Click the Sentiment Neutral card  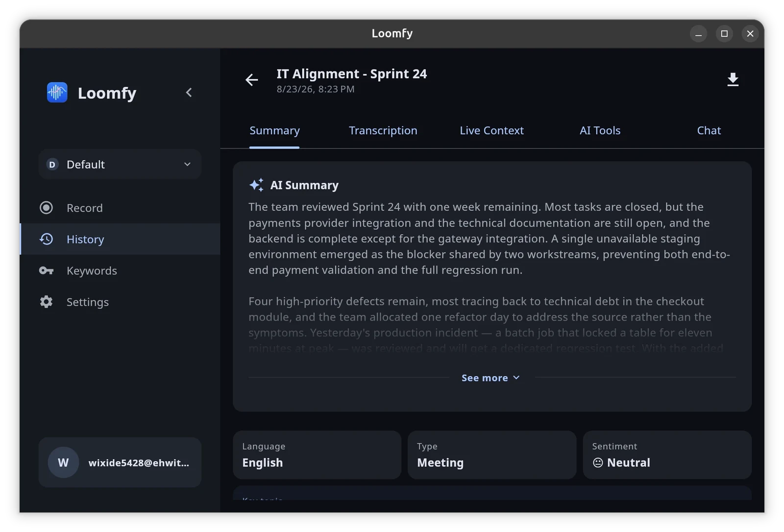(667, 455)
